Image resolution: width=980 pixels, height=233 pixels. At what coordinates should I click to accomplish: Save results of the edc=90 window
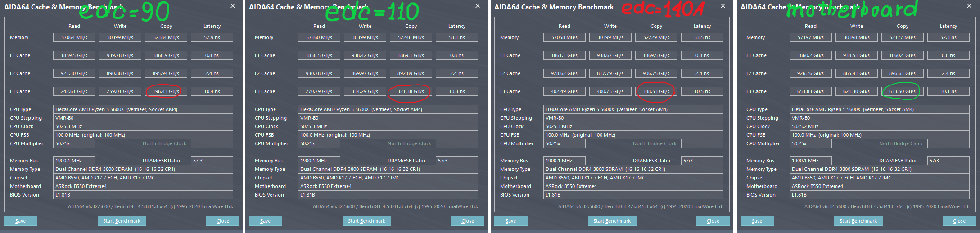21,221
